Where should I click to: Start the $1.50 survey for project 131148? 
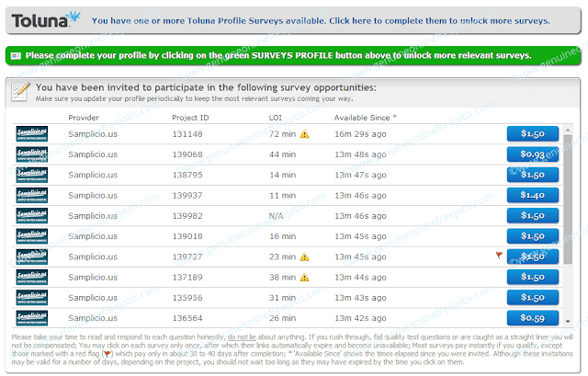(x=533, y=133)
